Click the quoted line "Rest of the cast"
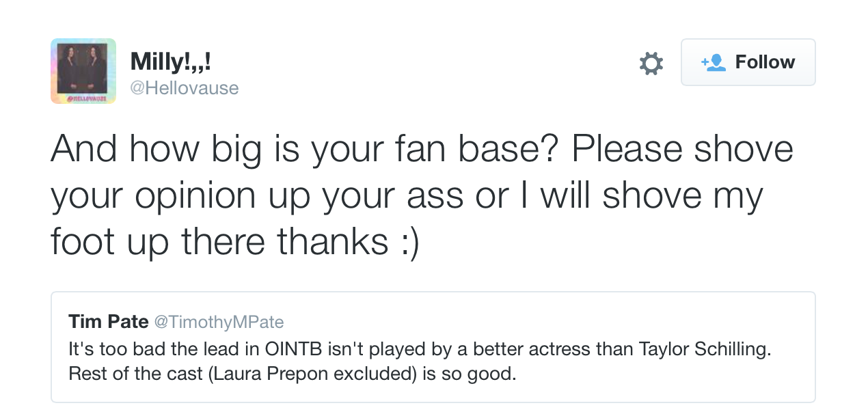868x412 pixels. pyautogui.click(x=292, y=375)
